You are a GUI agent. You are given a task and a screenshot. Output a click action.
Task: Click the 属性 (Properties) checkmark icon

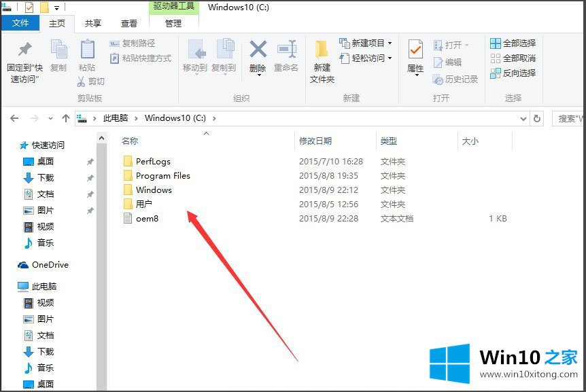tap(415, 50)
